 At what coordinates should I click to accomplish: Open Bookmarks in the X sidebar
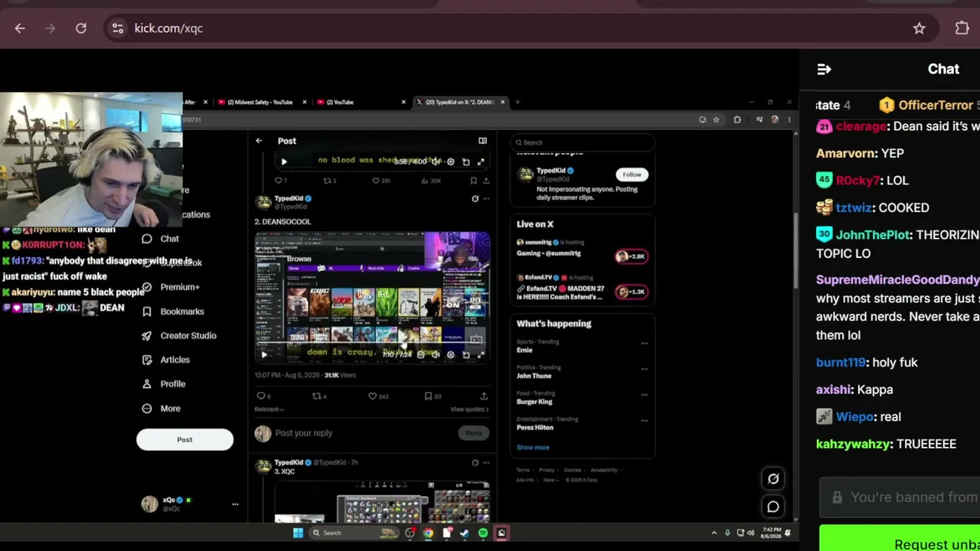pyautogui.click(x=172, y=311)
